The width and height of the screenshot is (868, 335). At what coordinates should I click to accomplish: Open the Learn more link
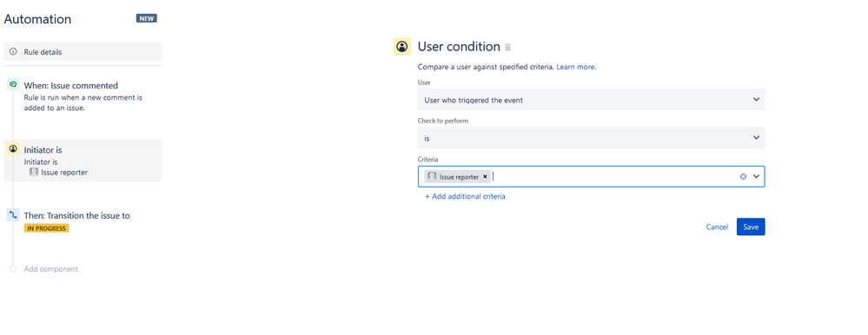tap(576, 67)
